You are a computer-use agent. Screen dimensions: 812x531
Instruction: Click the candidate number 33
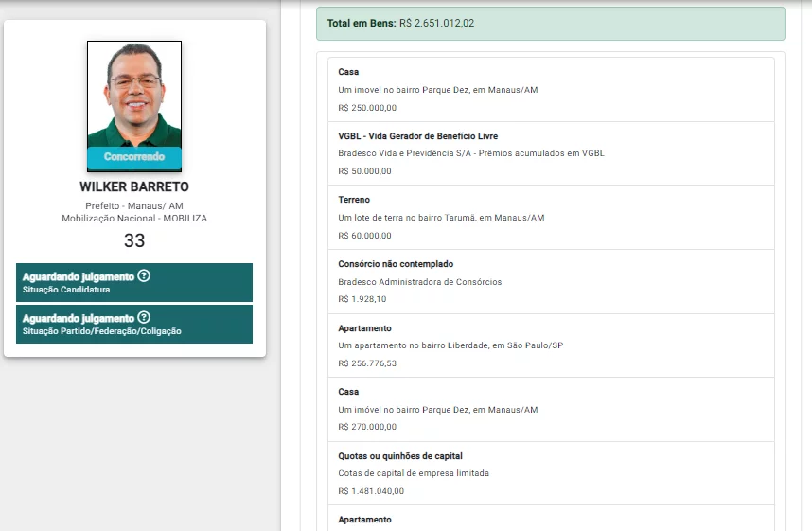click(134, 240)
